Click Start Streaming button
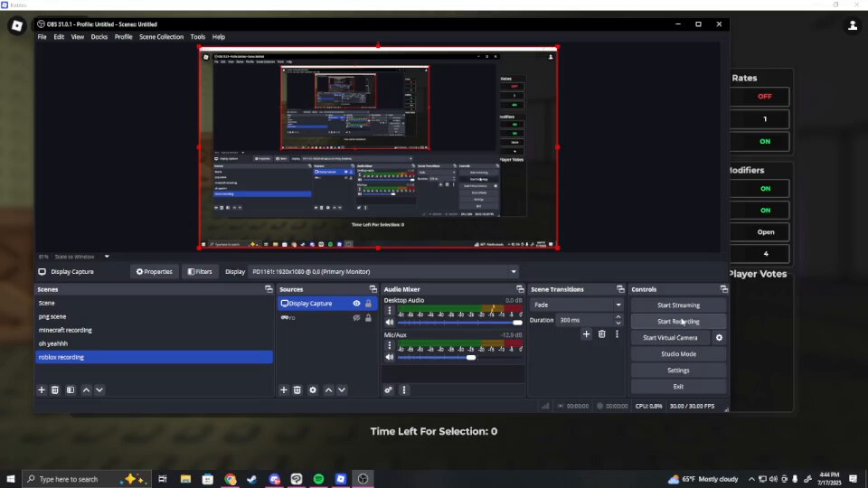This screenshot has width=868, height=488. coord(678,305)
